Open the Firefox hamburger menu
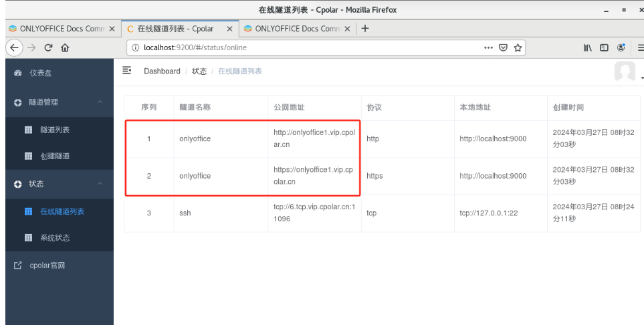This screenshot has width=644, height=331. 639,47
